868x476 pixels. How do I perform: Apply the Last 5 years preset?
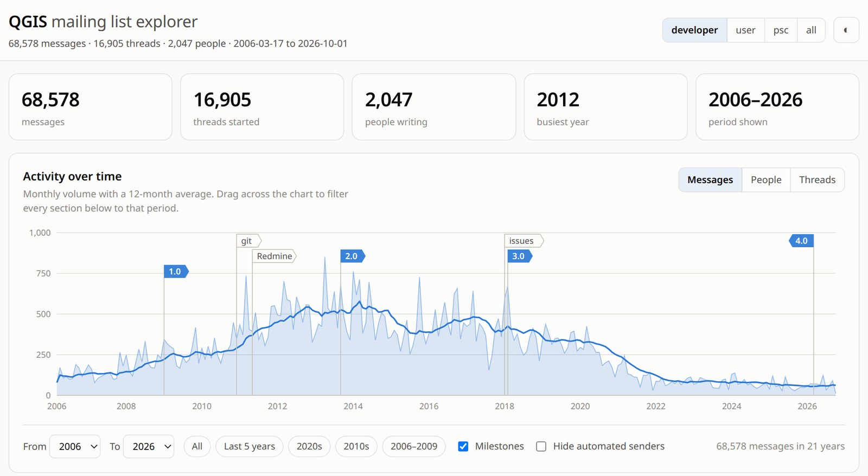pos(250,446)
